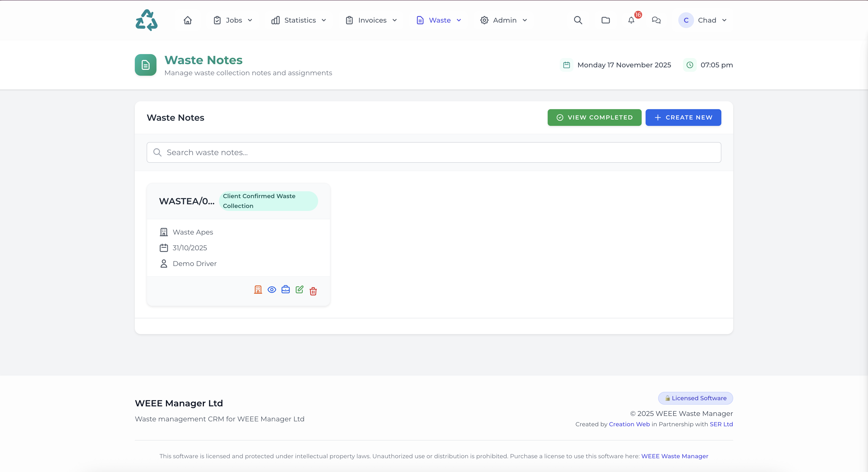
Task: Expand the Jobs dropdown menu
Action: pyautogui.click(x=233, y=20)
